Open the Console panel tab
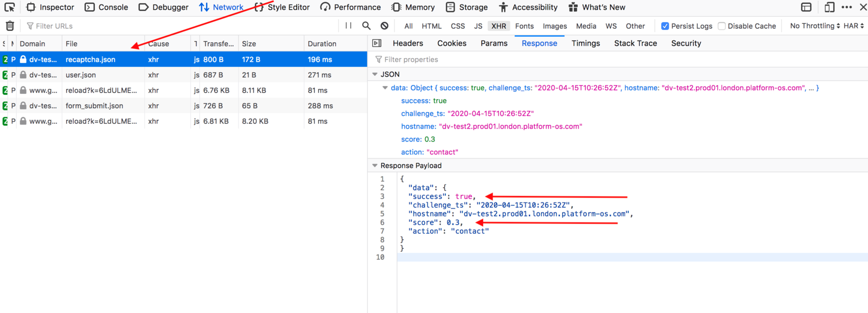 pyautogui.click(x=106, y=7)
